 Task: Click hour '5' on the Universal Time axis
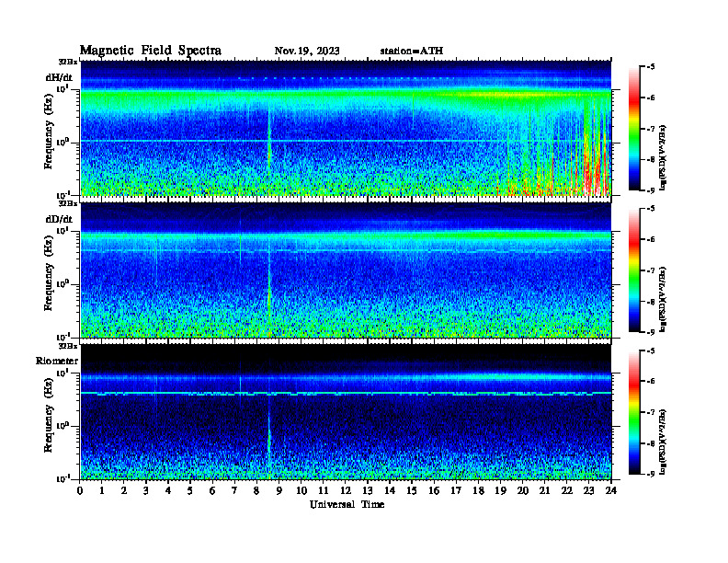tap(190, 490)
